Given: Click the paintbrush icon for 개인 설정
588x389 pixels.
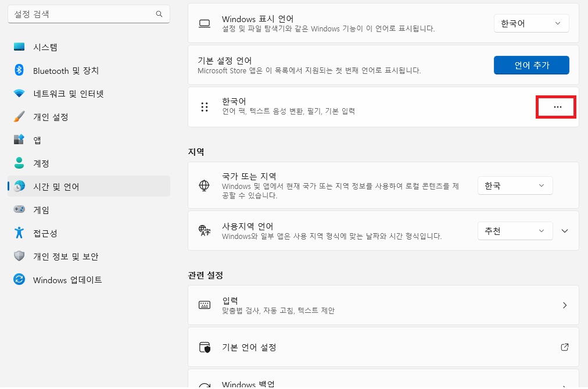Looking at the screenshot, I should click(x=19, y=117).
